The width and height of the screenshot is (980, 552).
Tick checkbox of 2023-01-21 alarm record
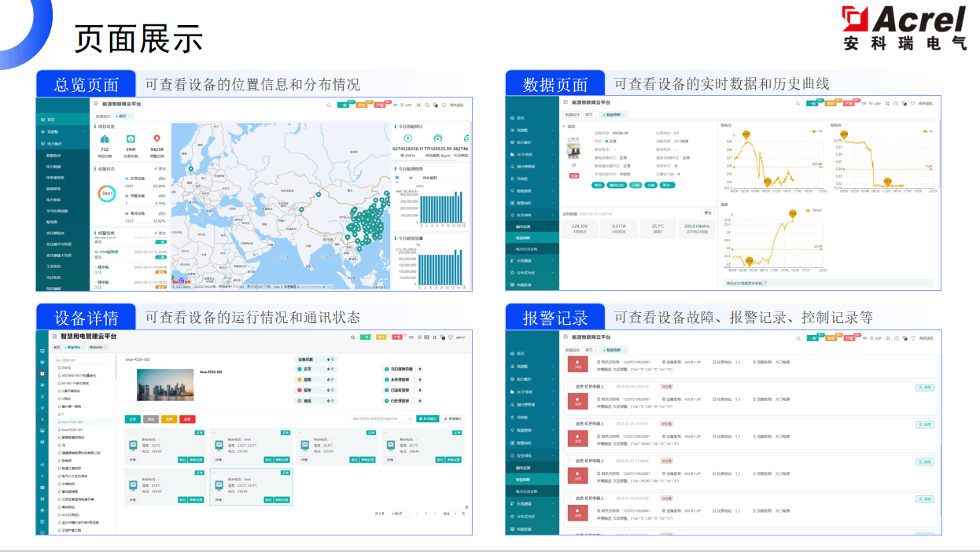(569, 461)
